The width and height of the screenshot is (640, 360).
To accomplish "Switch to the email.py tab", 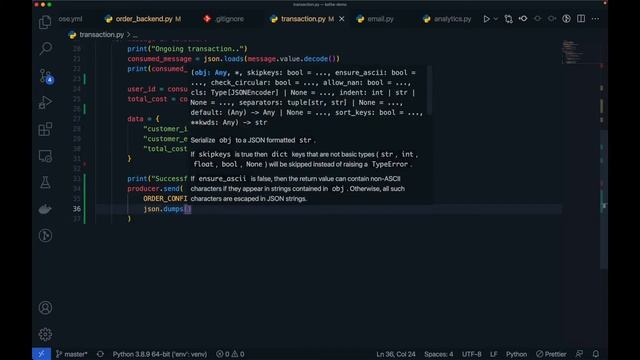I will click(x=376, y=19).
